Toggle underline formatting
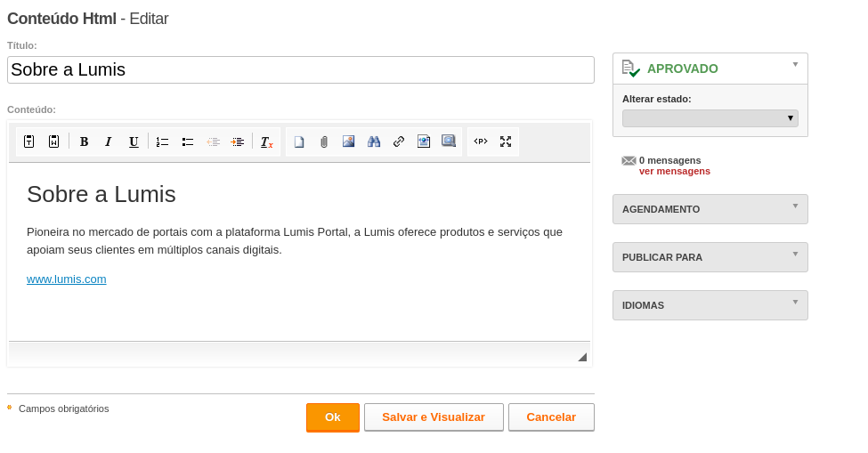The height and width of the screenshot is (453, 868). (x=134, y=142)
